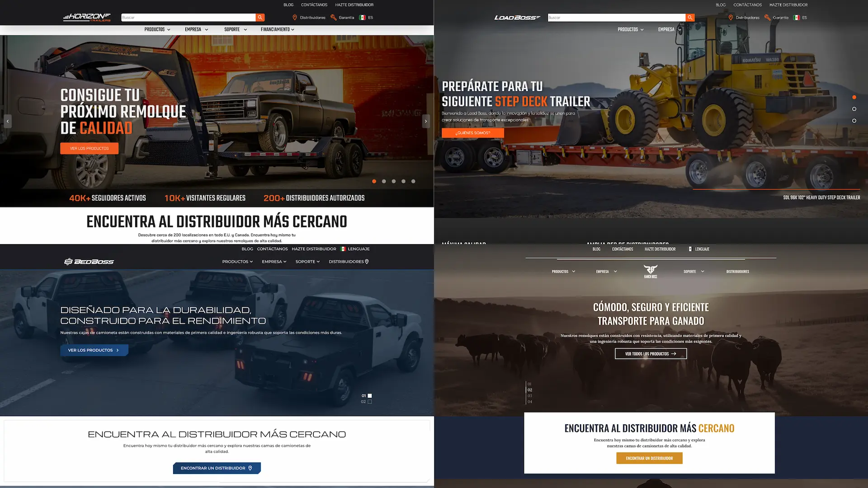
Task: Click the Load Boss search magnifier button
Action: point(690,18)
